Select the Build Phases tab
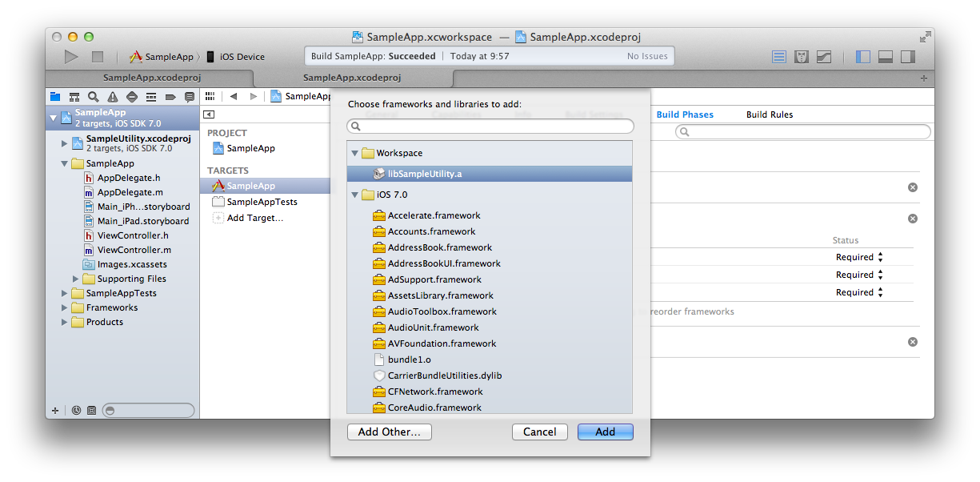This screenshot has height=482, width=980. [x=685, y=114]
